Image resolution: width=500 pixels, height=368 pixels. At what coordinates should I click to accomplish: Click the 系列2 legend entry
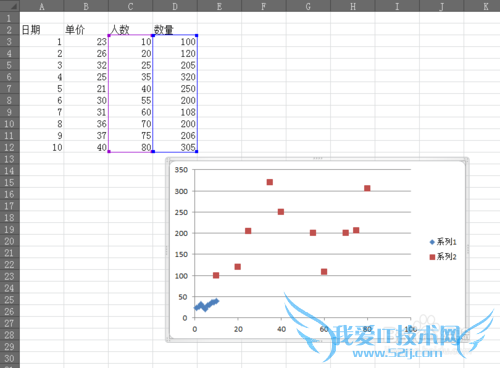click(443, 257)
